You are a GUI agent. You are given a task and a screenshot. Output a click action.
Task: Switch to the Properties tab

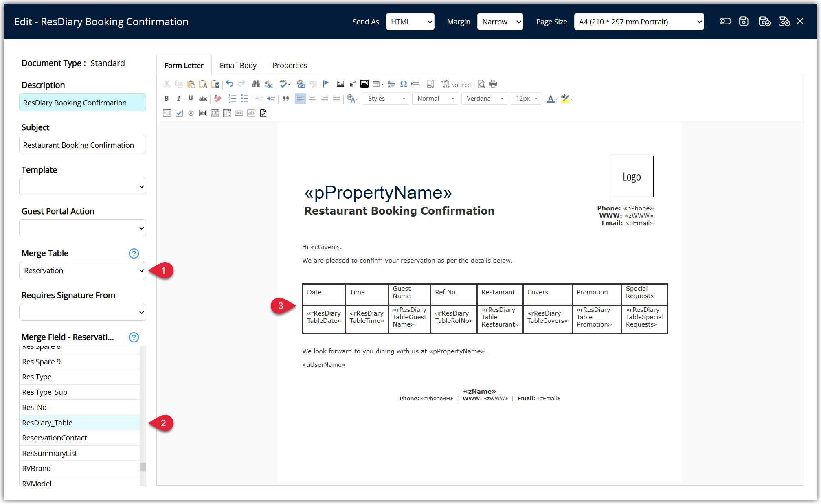point(290,65)
